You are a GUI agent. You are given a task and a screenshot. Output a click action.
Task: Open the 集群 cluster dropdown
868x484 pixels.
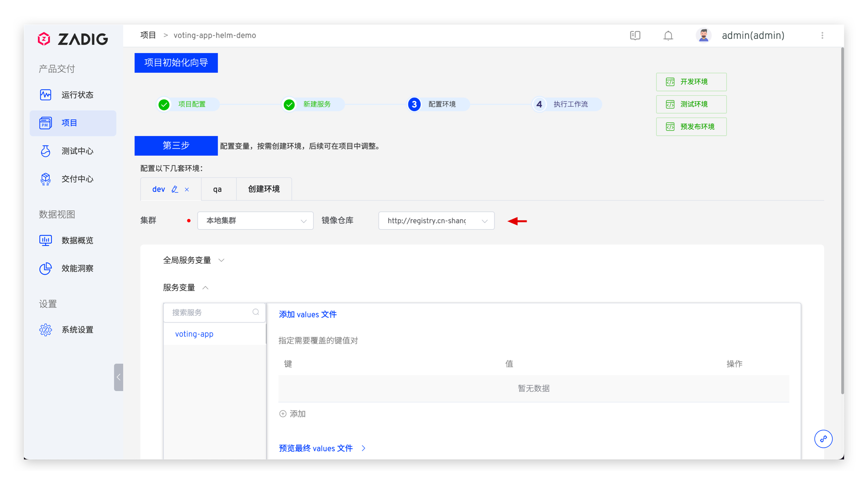[255, 221]
